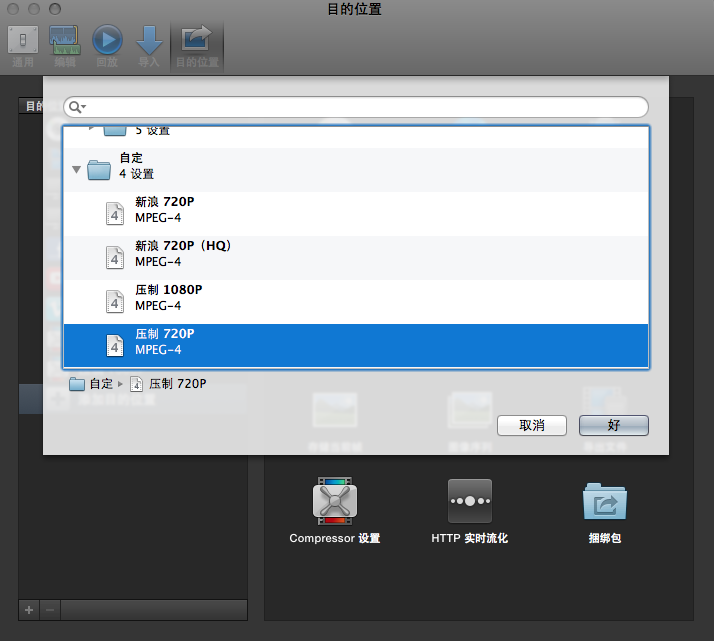Click the Compressor 设置 destination icon
Image resolution: width=714 pixels, height=641 pixels.
[x=334, y=501]
